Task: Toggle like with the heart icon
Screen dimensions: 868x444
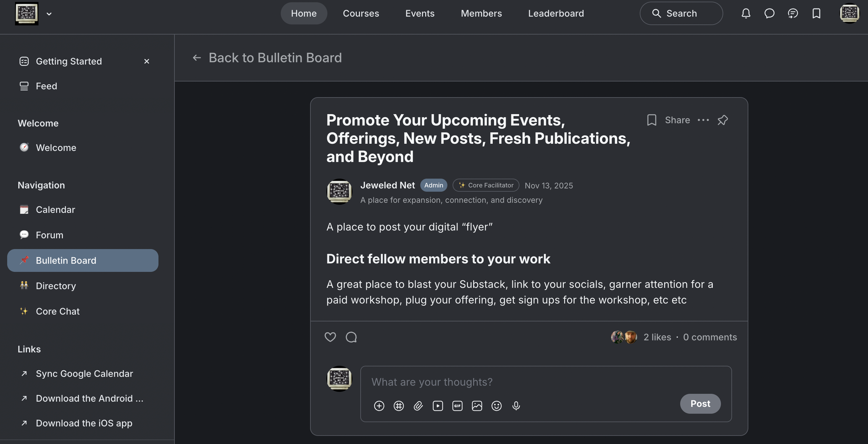Action: (330, 337)
